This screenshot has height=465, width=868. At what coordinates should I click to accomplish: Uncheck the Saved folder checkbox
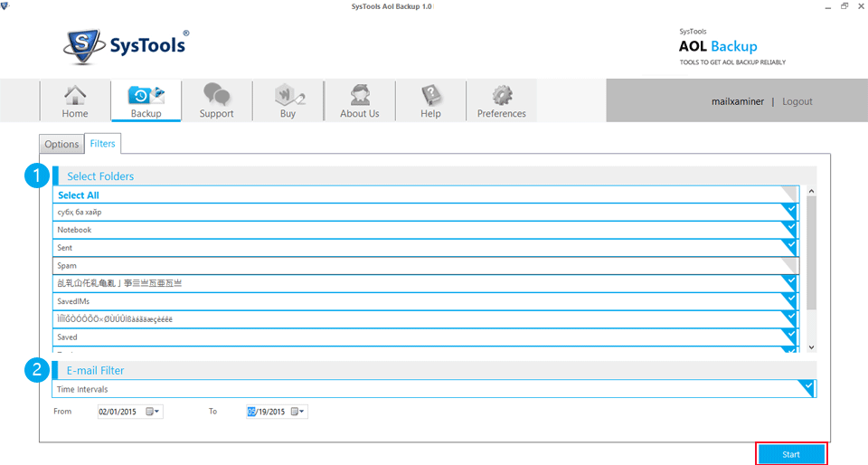click(x=790, y=336)
